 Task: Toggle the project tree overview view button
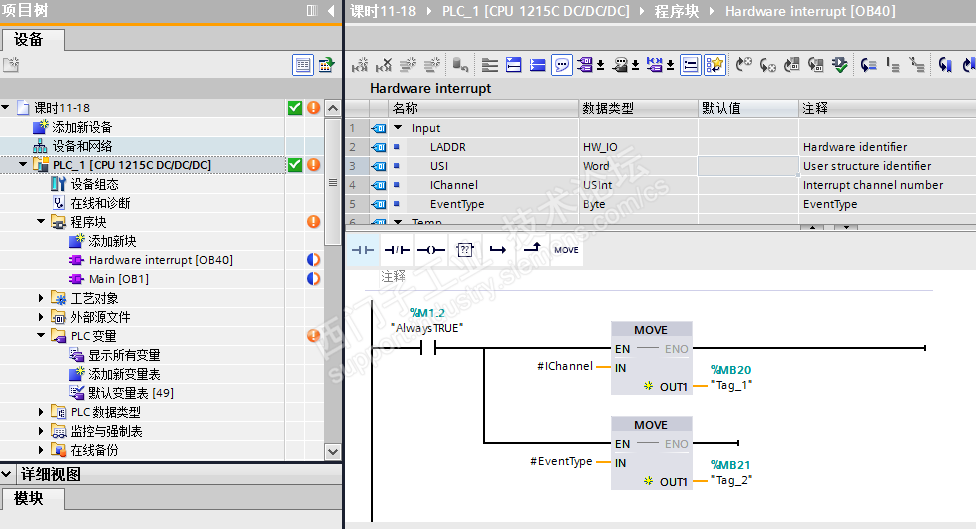tap(303, 65)
